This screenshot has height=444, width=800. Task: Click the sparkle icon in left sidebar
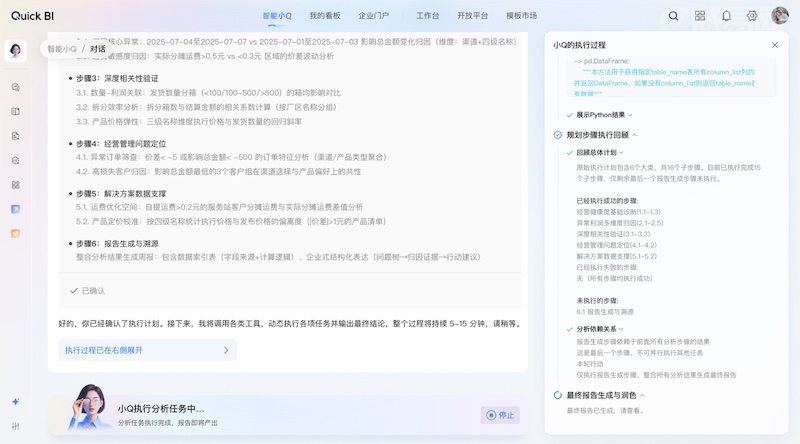pos(16,401)
